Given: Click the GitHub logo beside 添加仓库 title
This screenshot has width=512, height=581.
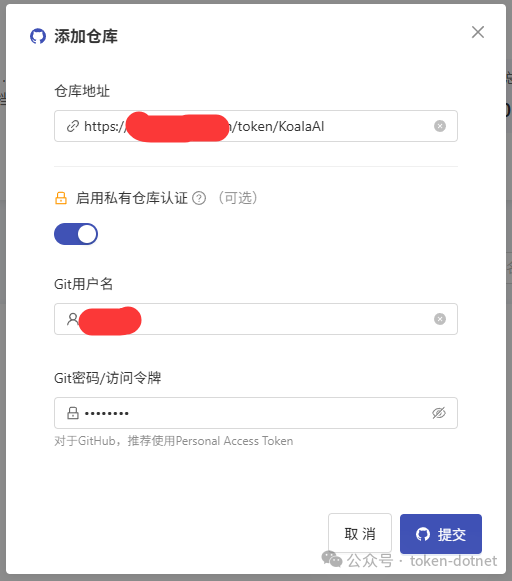Looking at the screenshot, I should (x=38, y=36).
